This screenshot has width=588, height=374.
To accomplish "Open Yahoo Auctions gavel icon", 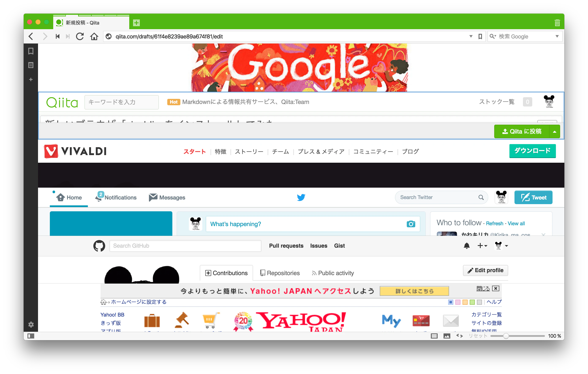I will point(182,320).
